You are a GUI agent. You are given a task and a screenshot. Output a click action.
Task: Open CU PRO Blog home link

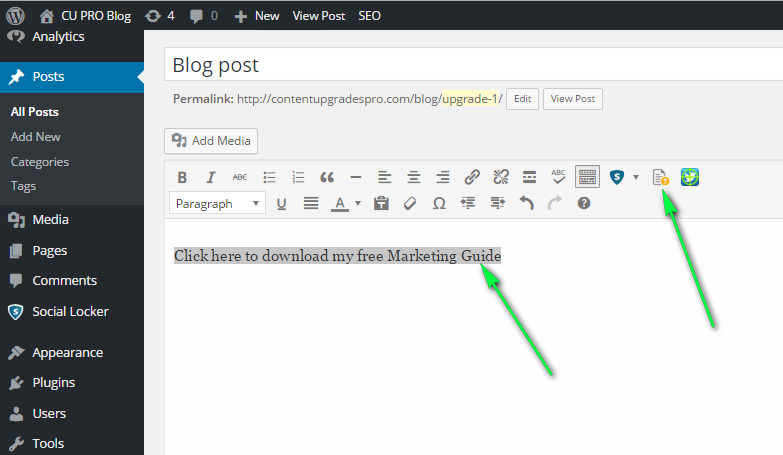85,16
